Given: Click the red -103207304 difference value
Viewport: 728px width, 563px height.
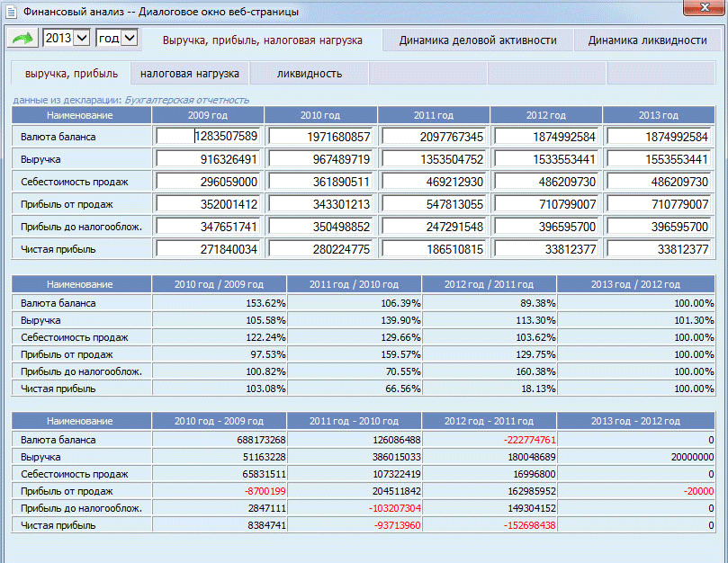Looking at the screenshot, I should tap(395, 508).
